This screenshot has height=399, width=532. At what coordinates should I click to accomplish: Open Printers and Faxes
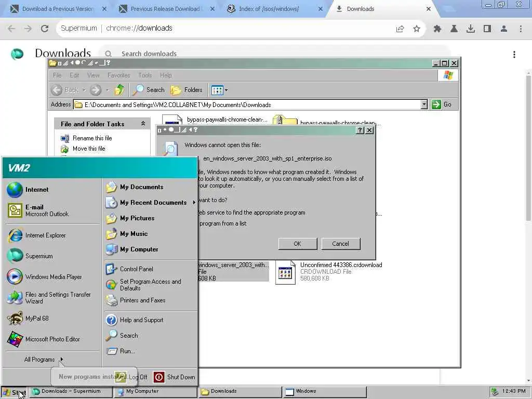[136, 300]
